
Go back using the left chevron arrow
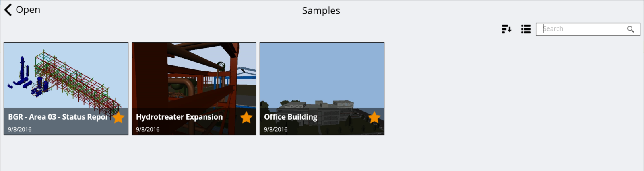pos(8,10)
